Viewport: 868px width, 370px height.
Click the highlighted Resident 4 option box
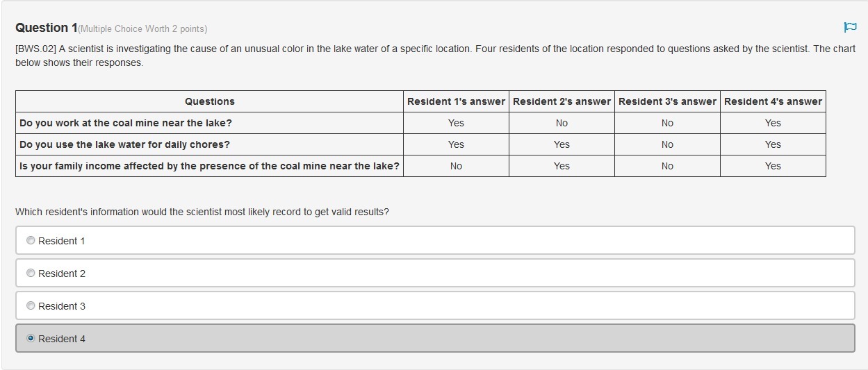point(435,338)
